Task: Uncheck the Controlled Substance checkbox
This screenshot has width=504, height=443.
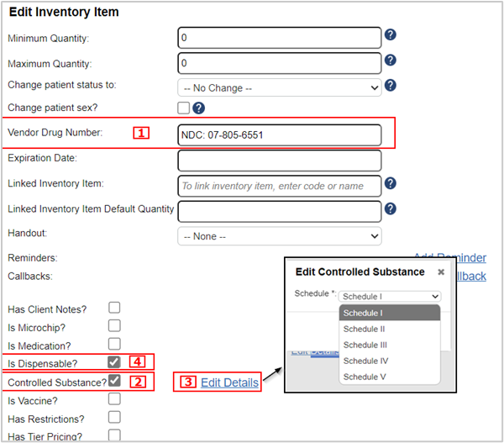Action: [x=114, y=381]
